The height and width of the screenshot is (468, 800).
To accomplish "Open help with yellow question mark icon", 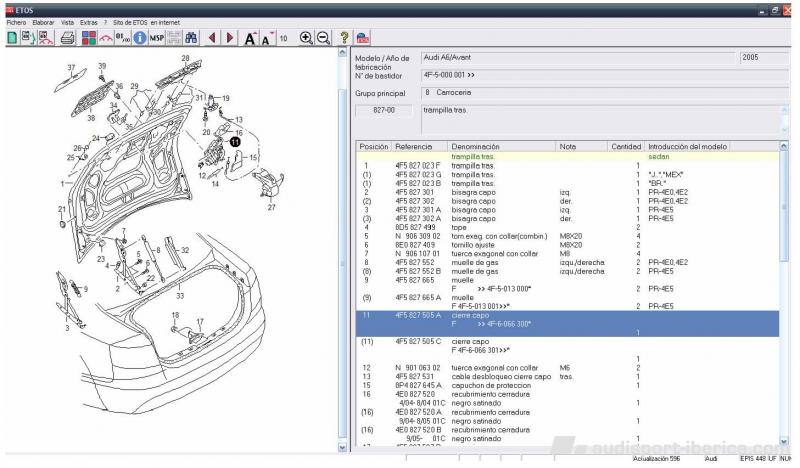I will 344,38.
